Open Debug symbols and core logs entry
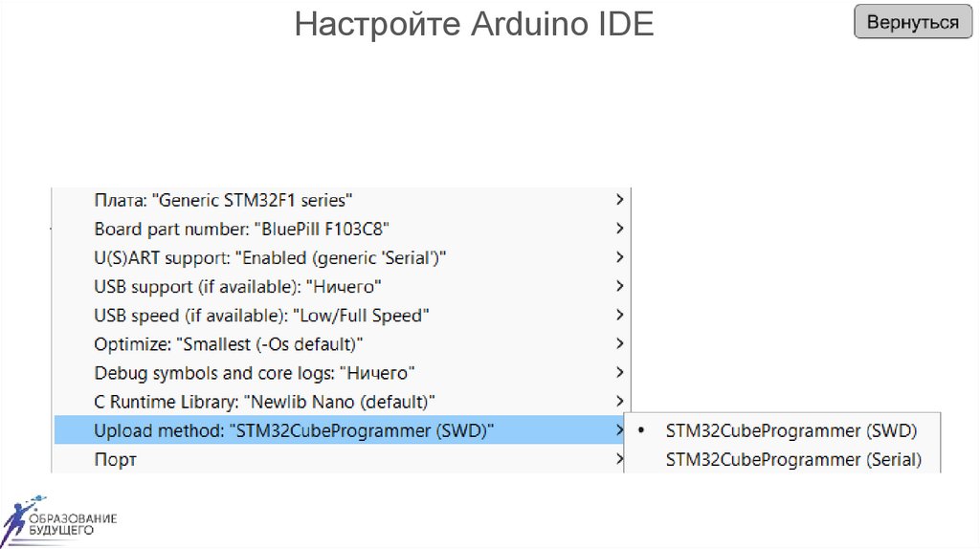Screen dimensions: 980x549 coord(341,372)
